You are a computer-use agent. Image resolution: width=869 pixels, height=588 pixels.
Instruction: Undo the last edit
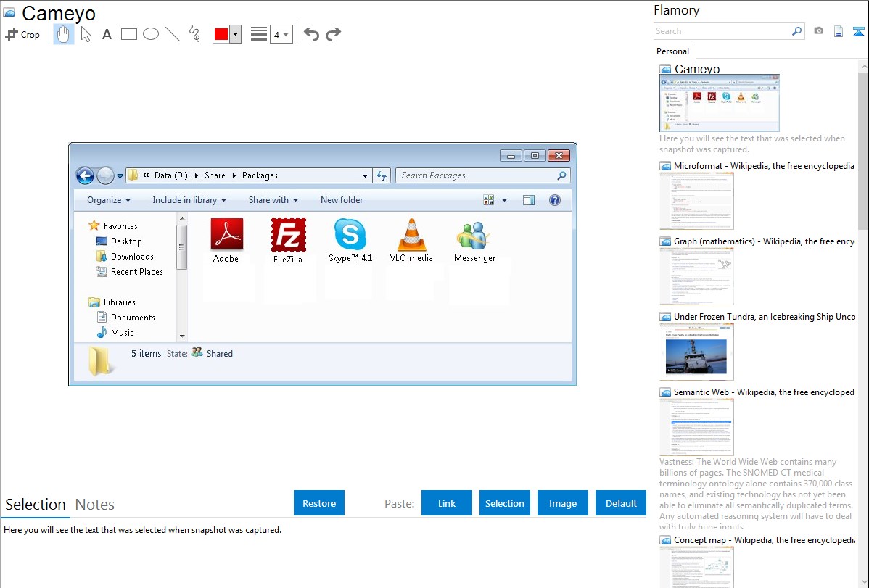pos(311,34)
